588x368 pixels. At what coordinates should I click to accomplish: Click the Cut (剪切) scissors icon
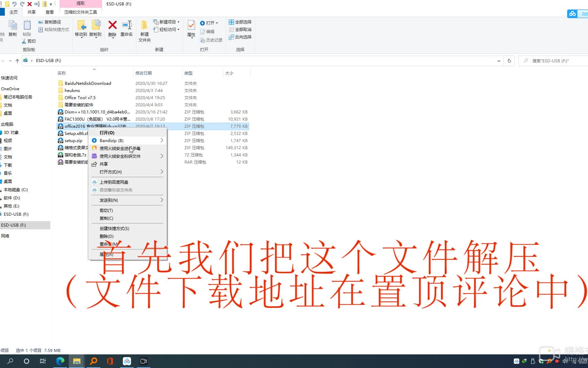24,41
